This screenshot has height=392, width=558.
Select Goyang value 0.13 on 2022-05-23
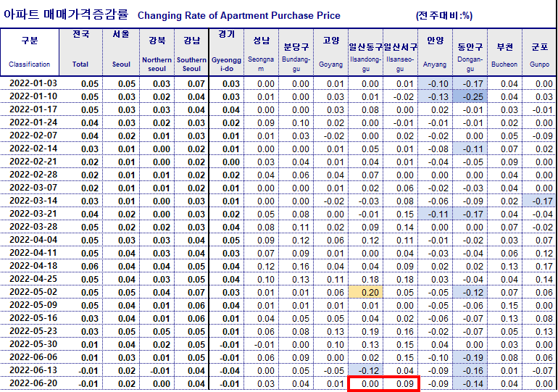tap(331, 331)
